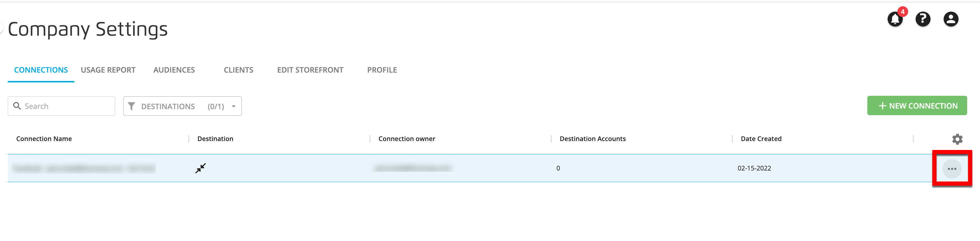Create a New Connection
Image resolution: width=980 pixels, height=241 pixels.
[x=917, y=106]
